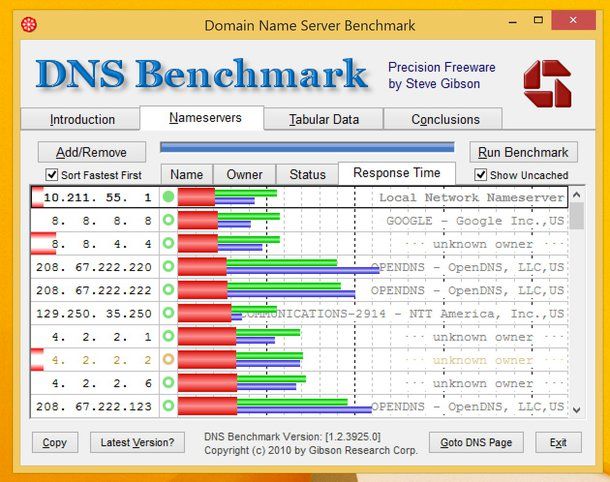
Task: Select nameserver row 8.8.4.4
Action: click(x=300, y=244)
